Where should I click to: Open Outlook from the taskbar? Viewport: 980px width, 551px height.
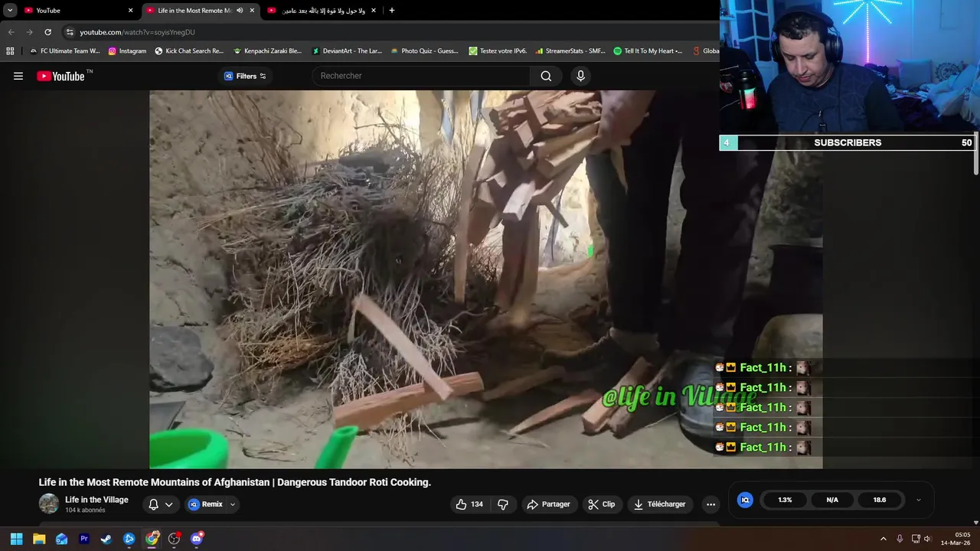pos(61,539)
